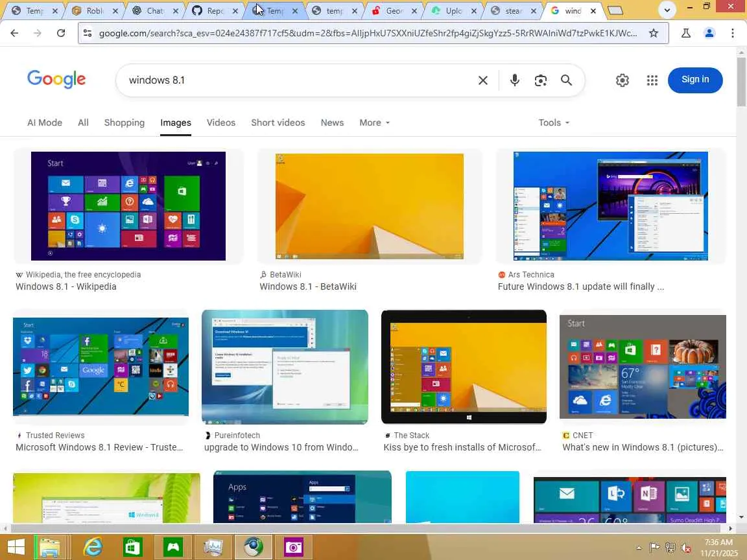The image size is (747, 560).
Task: Search by image with camera lens
Action: point(541,80)
